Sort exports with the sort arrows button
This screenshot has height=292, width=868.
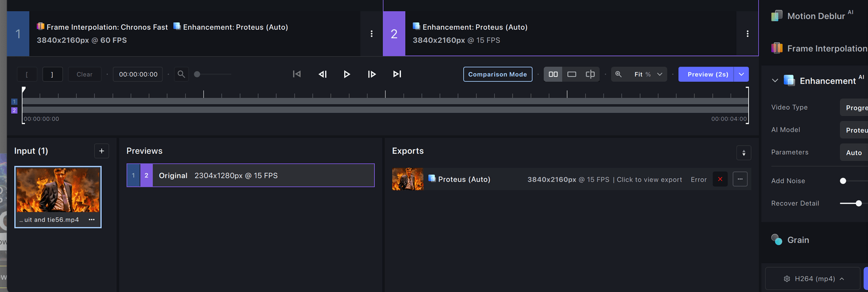743,153
